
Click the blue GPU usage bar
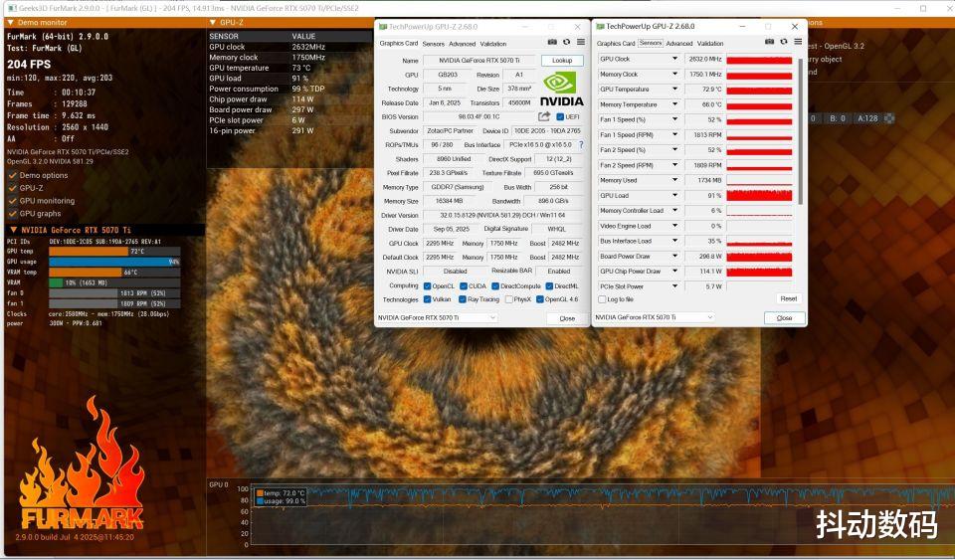coord(114,262)
